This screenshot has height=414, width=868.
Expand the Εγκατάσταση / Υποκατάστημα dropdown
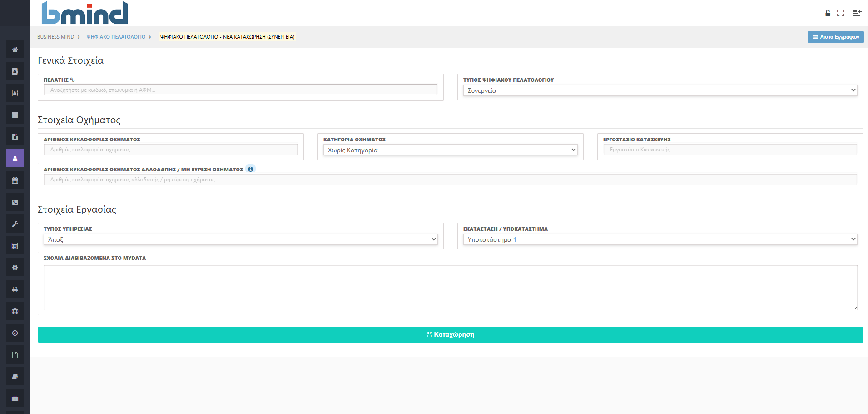tap(660, 239)
